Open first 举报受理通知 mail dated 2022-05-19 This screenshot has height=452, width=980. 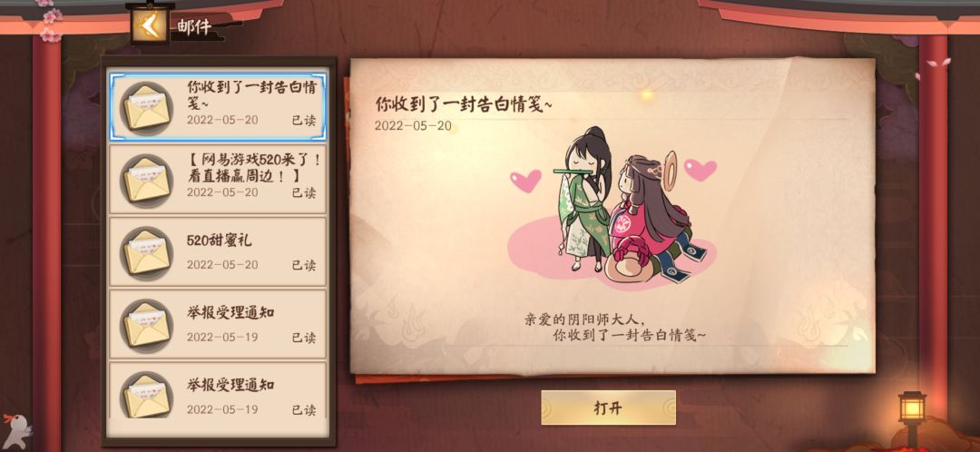point(218,324)
